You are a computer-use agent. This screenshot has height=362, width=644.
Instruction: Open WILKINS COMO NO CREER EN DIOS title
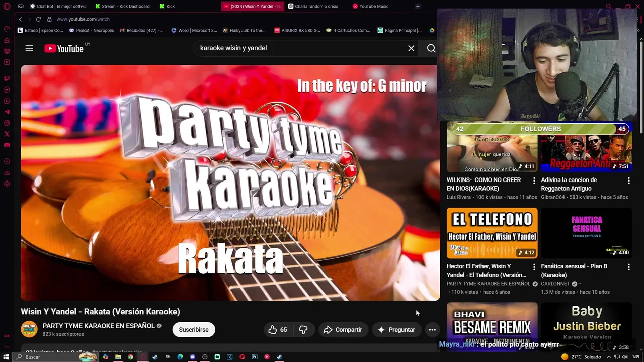pyautogui.click(x=484, y=184)
